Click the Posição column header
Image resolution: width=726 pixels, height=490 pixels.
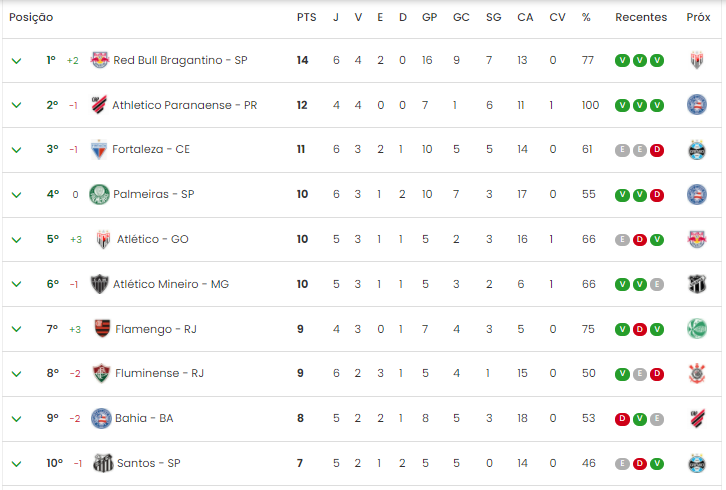coord(31,18)
